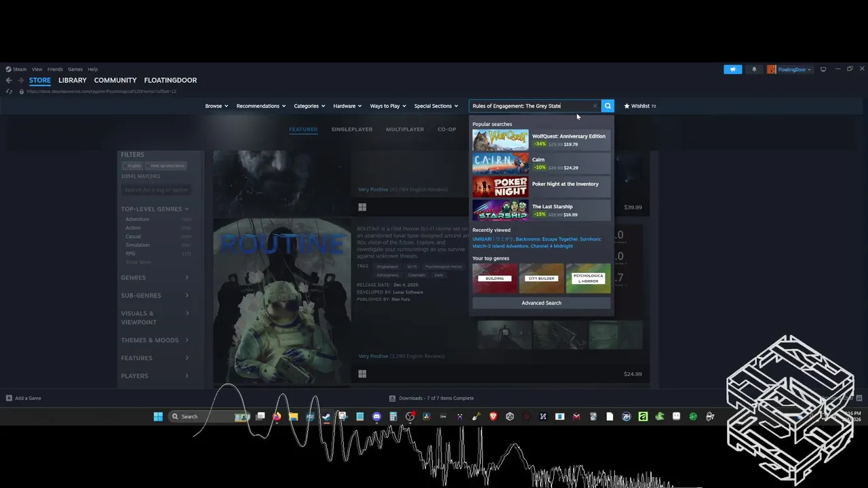This screenshot has height=488, width=868.
Task: Open the Friends menu
Action: click(55, 69)
